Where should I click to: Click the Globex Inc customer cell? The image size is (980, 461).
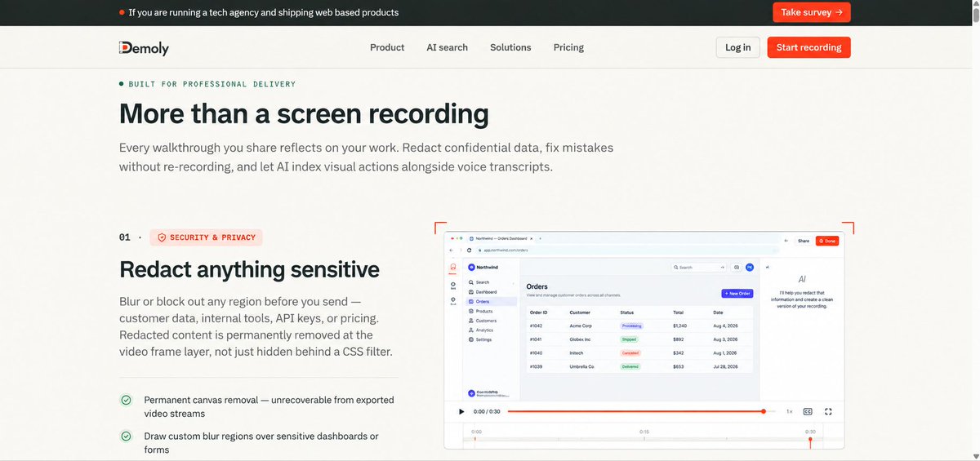[x=580, y=339]
